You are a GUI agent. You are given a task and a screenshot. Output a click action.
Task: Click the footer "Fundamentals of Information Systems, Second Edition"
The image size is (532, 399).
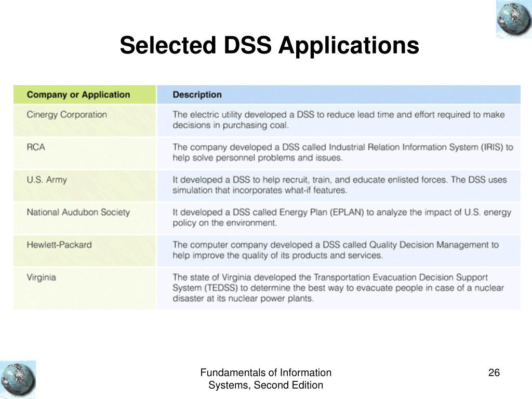point(265,379)
